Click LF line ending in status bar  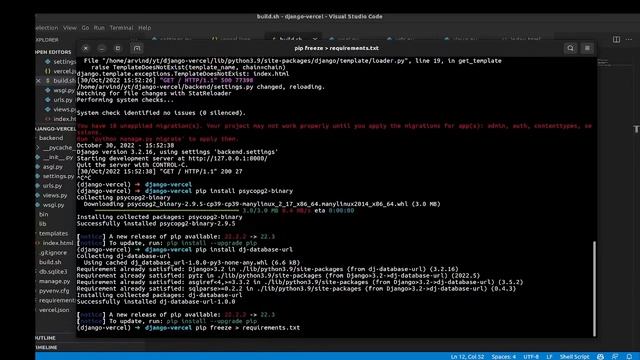click(549, 356)
